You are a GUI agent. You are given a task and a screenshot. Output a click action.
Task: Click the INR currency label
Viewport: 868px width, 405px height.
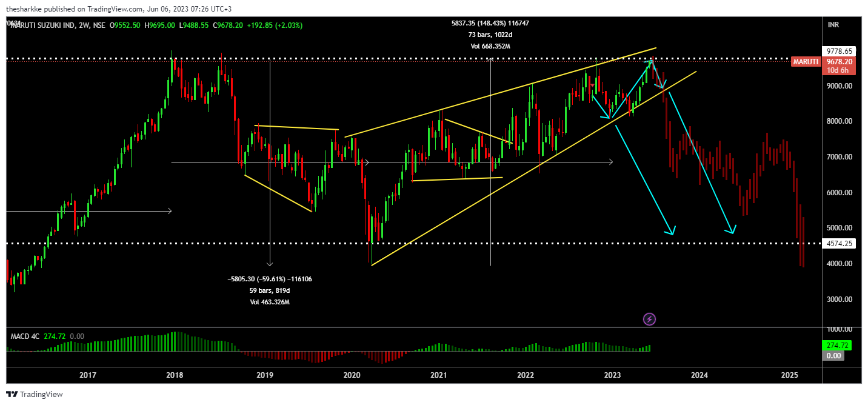pyautogui.click(x=833, y=25)
